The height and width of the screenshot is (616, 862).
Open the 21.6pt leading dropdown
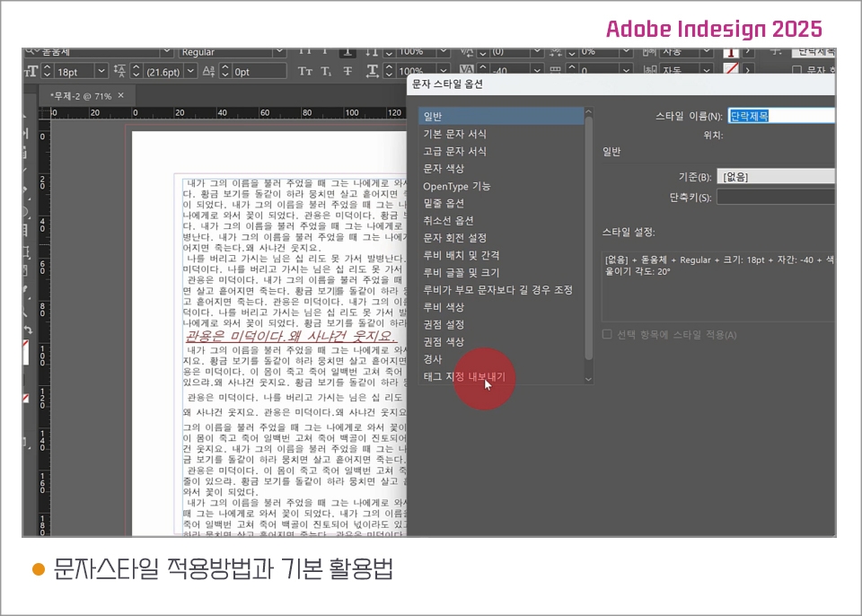tap(190, 72)
